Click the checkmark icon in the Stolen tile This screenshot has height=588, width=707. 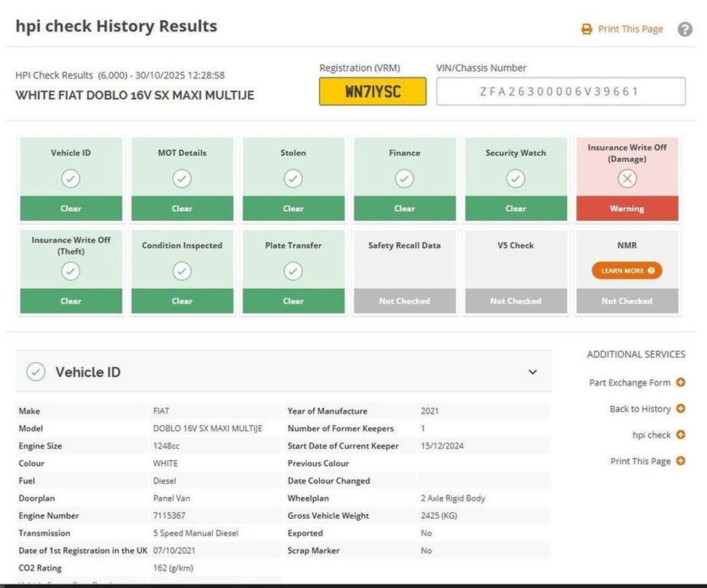coord(293,179)
